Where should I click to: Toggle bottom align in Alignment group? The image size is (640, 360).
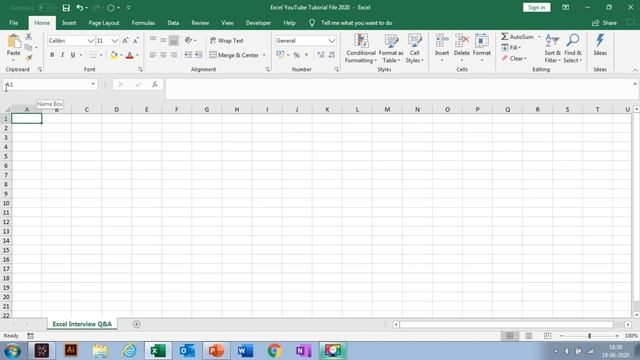pyautogui.click(x=174, y=40)
